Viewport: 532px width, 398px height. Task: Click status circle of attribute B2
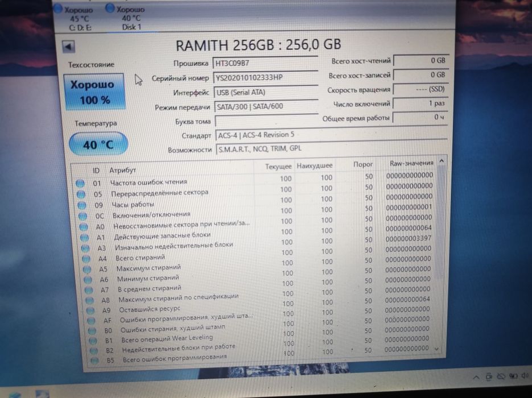click(94, 351)
